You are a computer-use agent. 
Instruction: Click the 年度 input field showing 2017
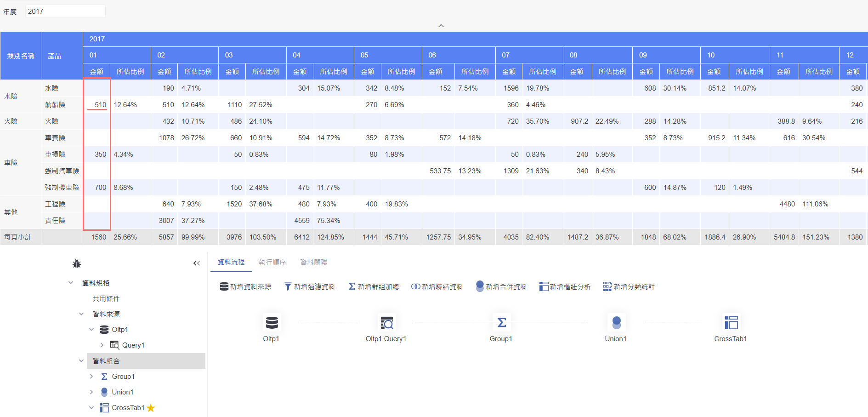click(x=65, y=11)
